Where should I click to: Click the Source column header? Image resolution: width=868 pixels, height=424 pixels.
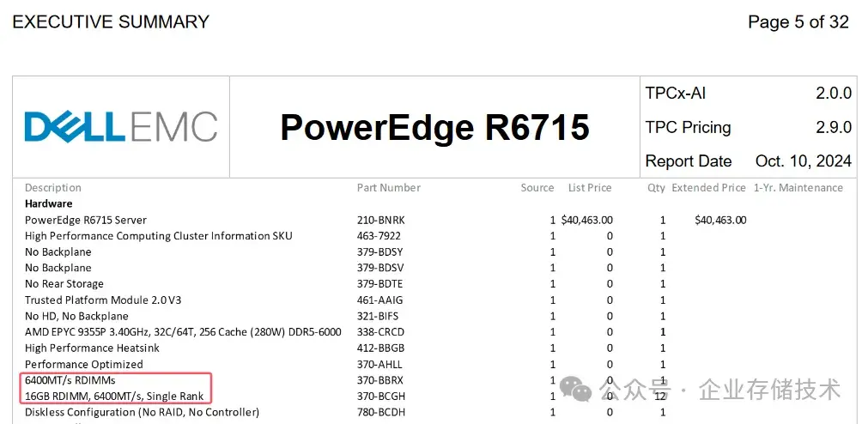[x=537, y=188]
